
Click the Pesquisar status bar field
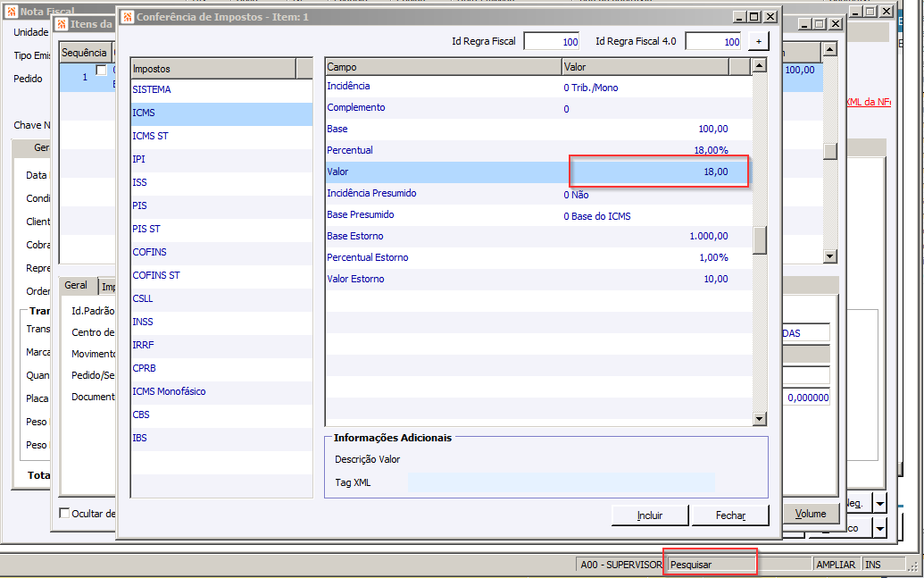coord(712,565)
